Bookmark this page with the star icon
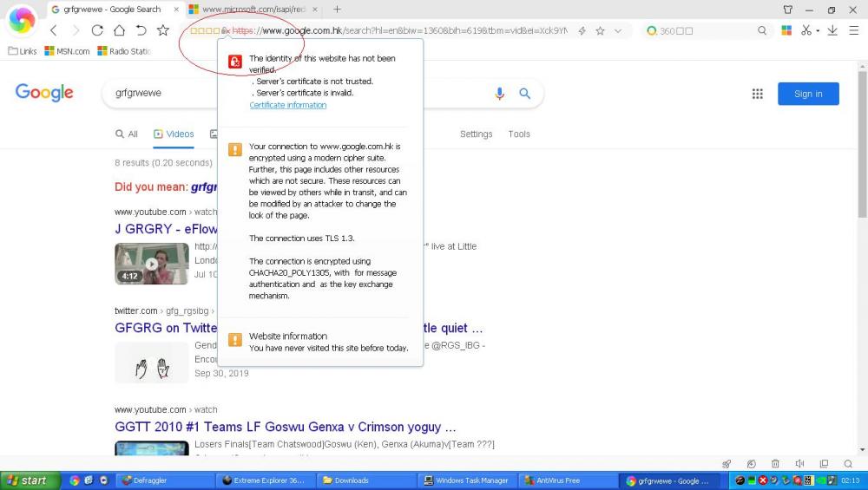 click(x=163, y=30)
